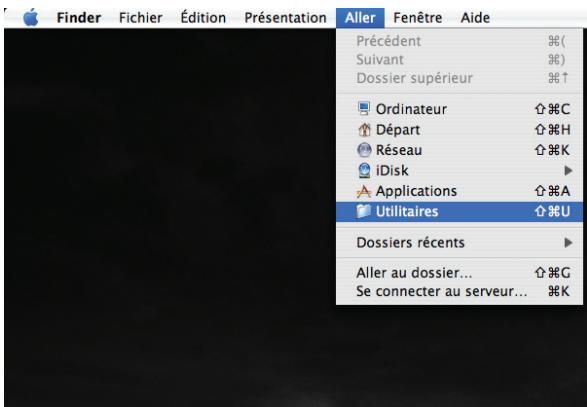Viewport: 587px width, 407px height.
Task: Click the Ordinateur computer icon
Action: (x=364, y=109)
